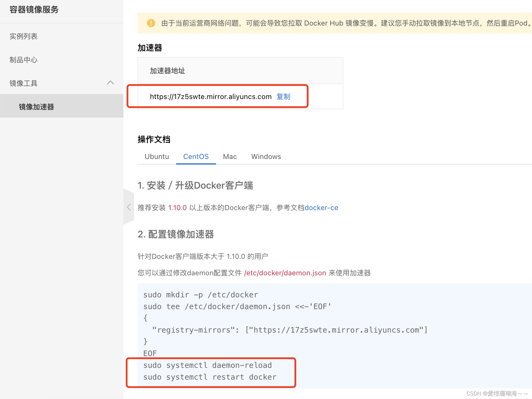
Task: Click the accelerator URL https://17z5swte.mirror.aliyuncs.com
Action: pos(211,97)
